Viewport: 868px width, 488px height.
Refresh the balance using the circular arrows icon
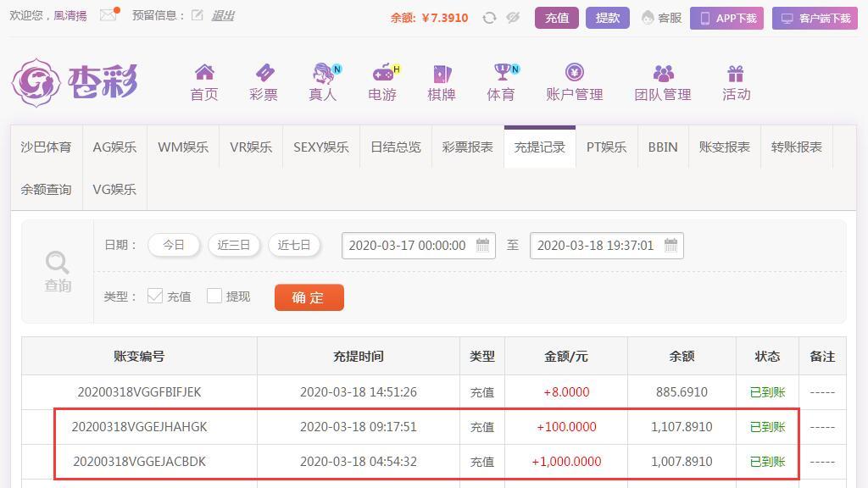[x=489, y=18]
